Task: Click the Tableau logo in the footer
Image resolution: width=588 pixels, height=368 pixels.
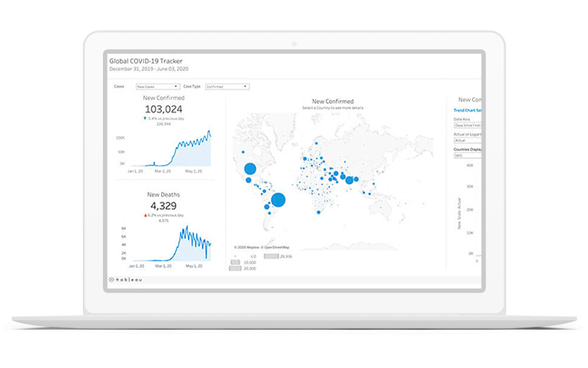Action: pos(128,280)
